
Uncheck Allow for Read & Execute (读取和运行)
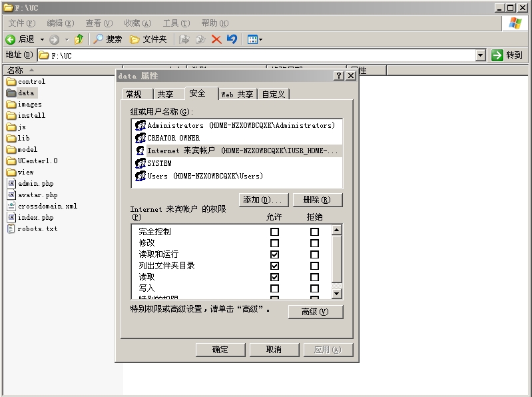[x=274, y=254]
